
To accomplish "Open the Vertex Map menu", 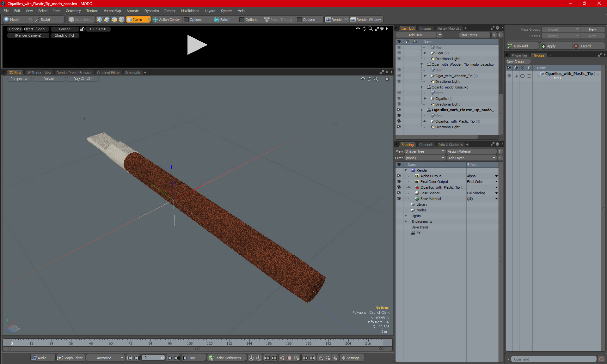I will 112,11.
